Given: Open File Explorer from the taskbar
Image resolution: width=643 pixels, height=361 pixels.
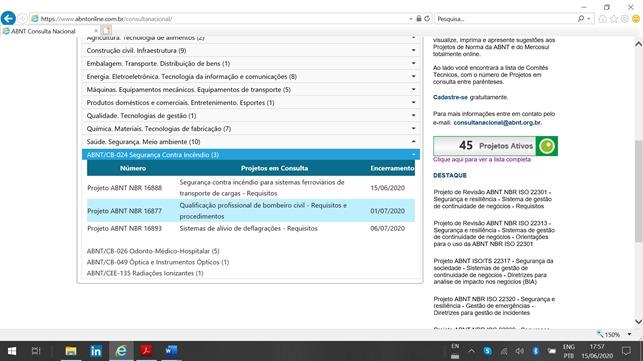Looking at the screenshot, I should tap(71, 351).
